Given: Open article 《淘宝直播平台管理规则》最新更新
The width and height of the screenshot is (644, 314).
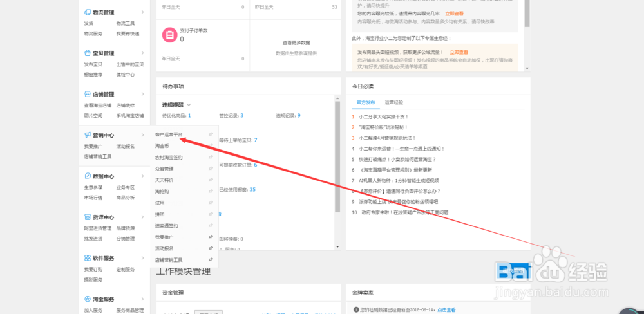Looking at the screenshot, I should click(x=395, y=170).
